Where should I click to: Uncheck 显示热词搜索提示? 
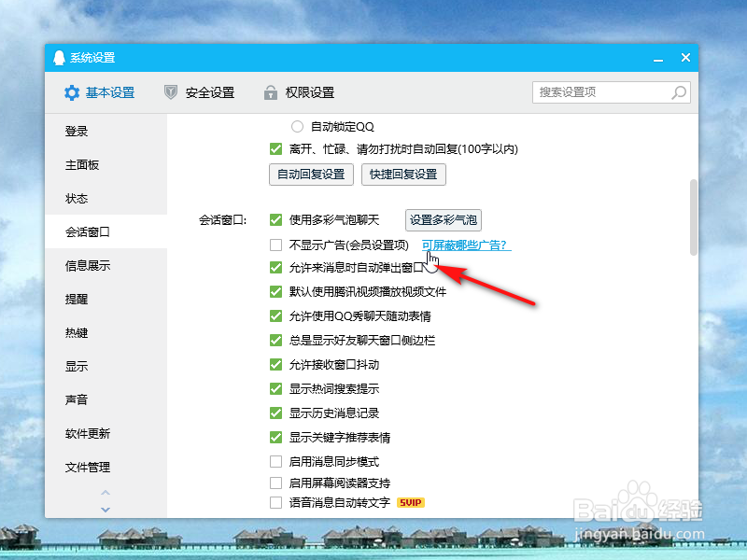click(275, 388)
